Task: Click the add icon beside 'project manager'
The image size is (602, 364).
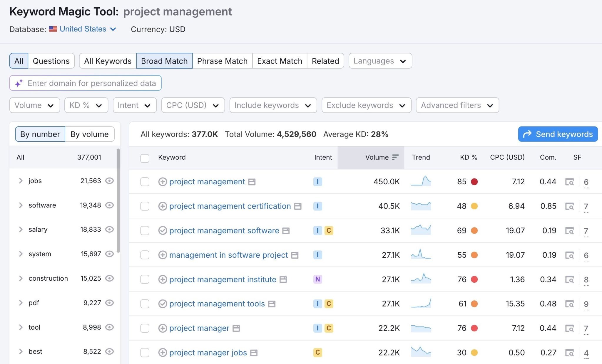Action: click(x=163, y=328)
